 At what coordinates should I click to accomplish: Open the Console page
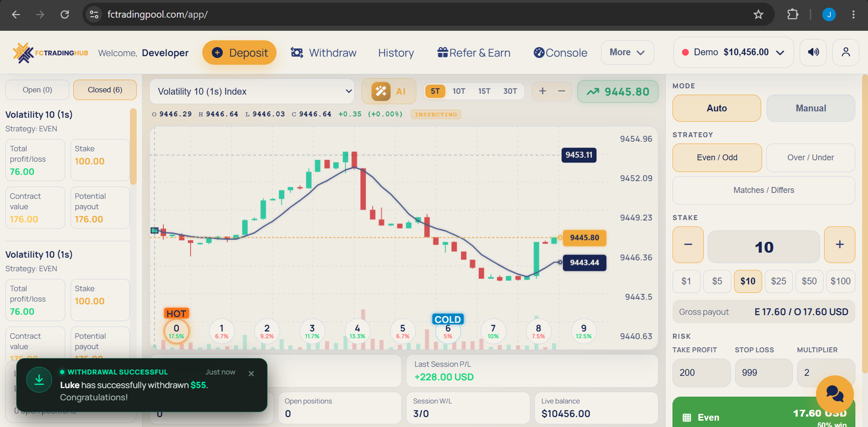coord(560,53)
